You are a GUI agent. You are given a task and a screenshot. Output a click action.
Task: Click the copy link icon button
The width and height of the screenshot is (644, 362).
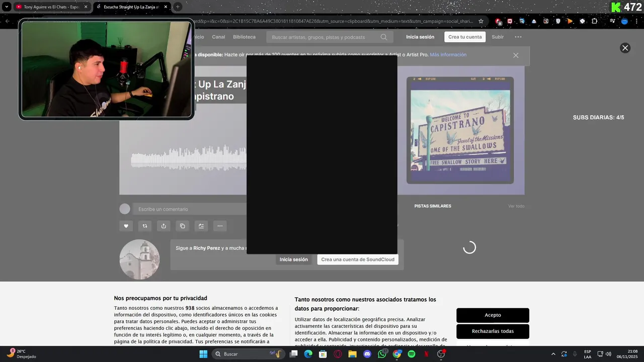[182, 226]
